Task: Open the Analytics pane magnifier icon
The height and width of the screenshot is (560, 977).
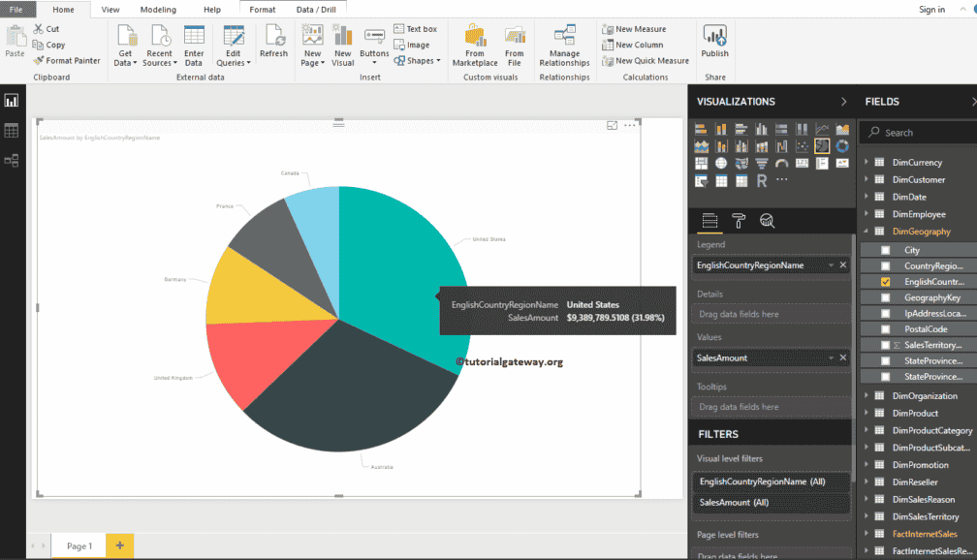Action: 765,220
